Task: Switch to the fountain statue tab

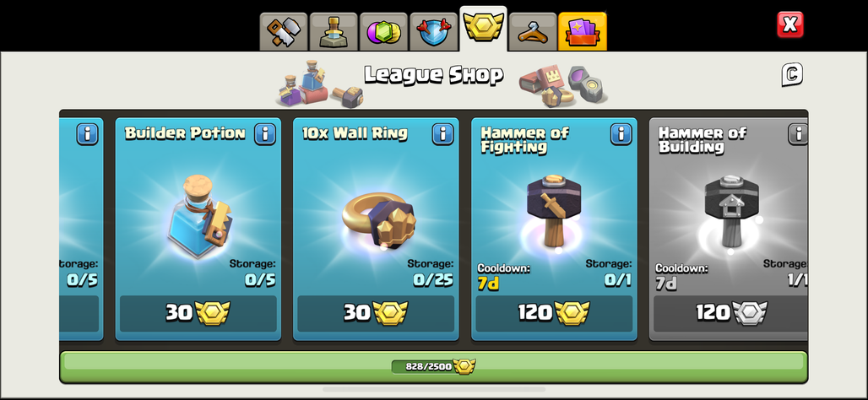Action: [334, 32]
